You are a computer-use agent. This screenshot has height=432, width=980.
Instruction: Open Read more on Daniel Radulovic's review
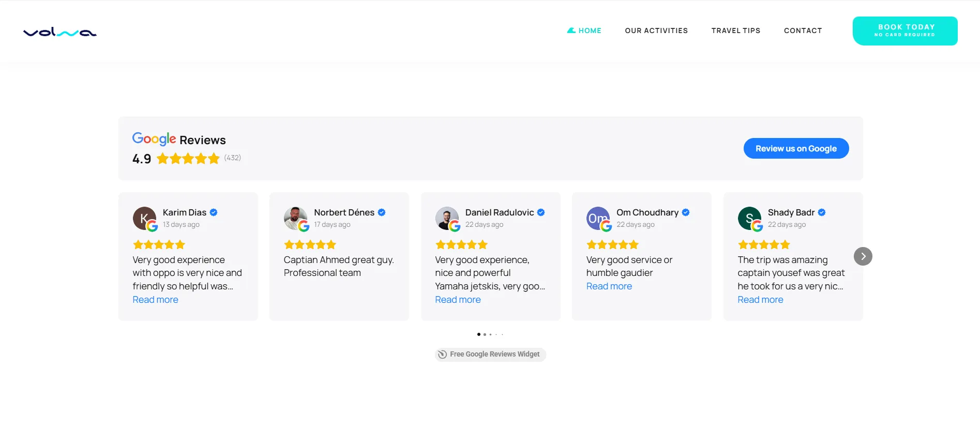click(x=458, y=300)
